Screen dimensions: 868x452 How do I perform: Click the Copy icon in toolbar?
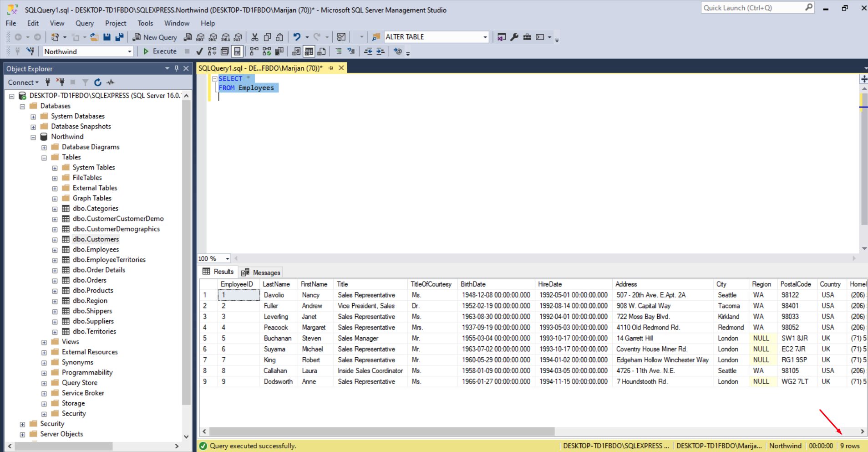tap(267, 37)
